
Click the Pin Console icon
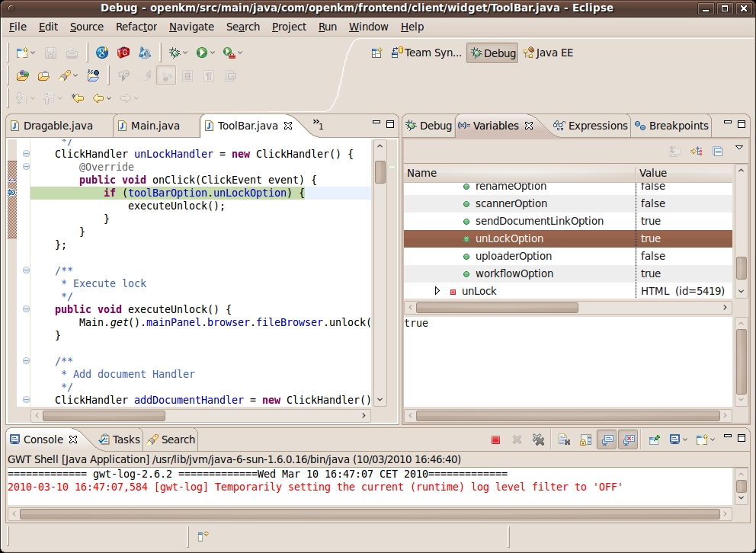coord(654,440)
